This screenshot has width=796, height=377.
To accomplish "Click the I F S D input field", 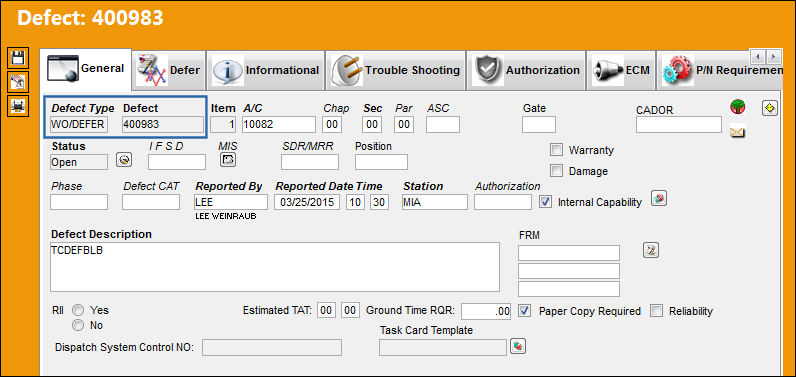I will 177,162.
